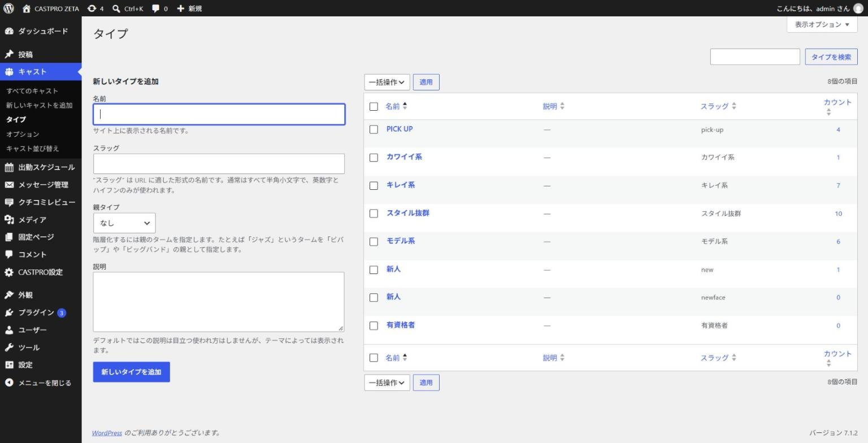The width and height of the screenshot is (868, 443).
Task: Check the スタイル抜群 row checkbox
Action: [x=374, y=214]
